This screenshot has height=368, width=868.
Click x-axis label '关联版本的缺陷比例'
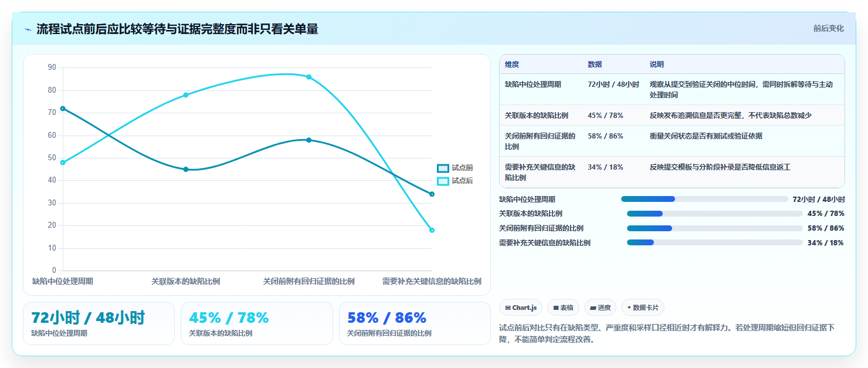pyautogui.click(x=186, y=282)
